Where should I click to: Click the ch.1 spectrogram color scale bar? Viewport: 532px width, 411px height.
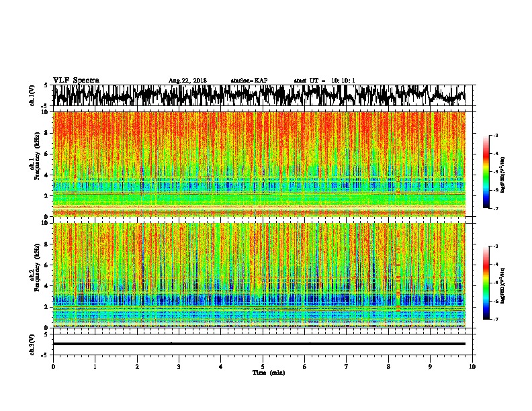pos(486,172)
